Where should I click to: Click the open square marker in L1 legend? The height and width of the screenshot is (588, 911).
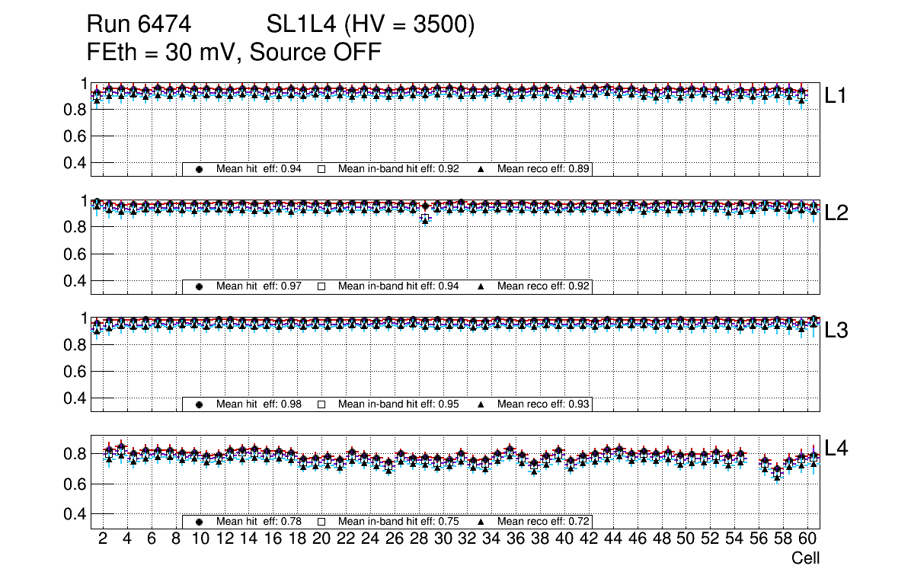[x=321, y=169]
